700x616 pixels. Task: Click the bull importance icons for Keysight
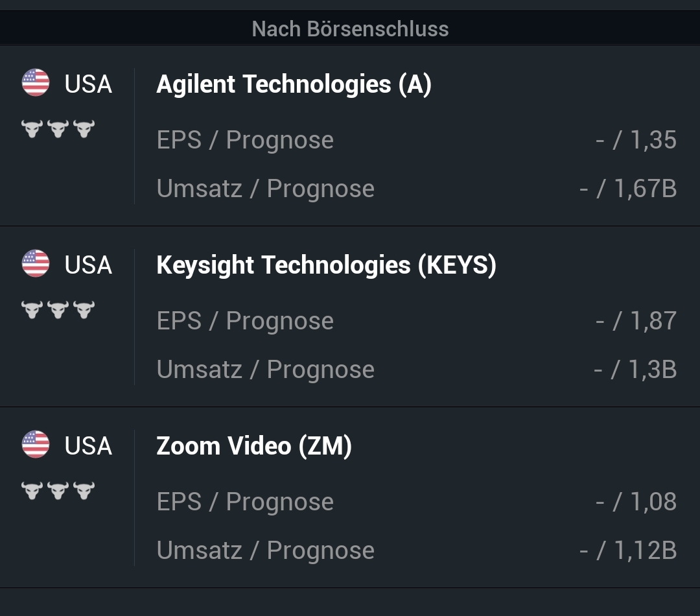click(x=58, y=309)
